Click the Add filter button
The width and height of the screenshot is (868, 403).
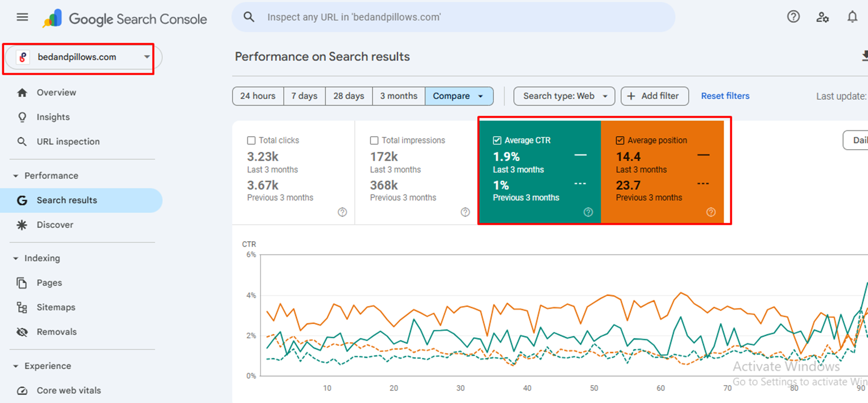(654, 96)
